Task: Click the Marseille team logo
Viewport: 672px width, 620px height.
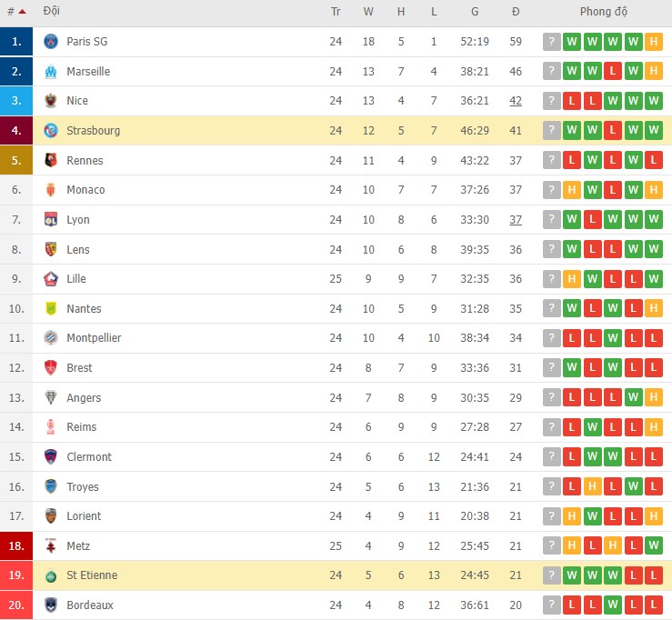Action: (51, 72)
